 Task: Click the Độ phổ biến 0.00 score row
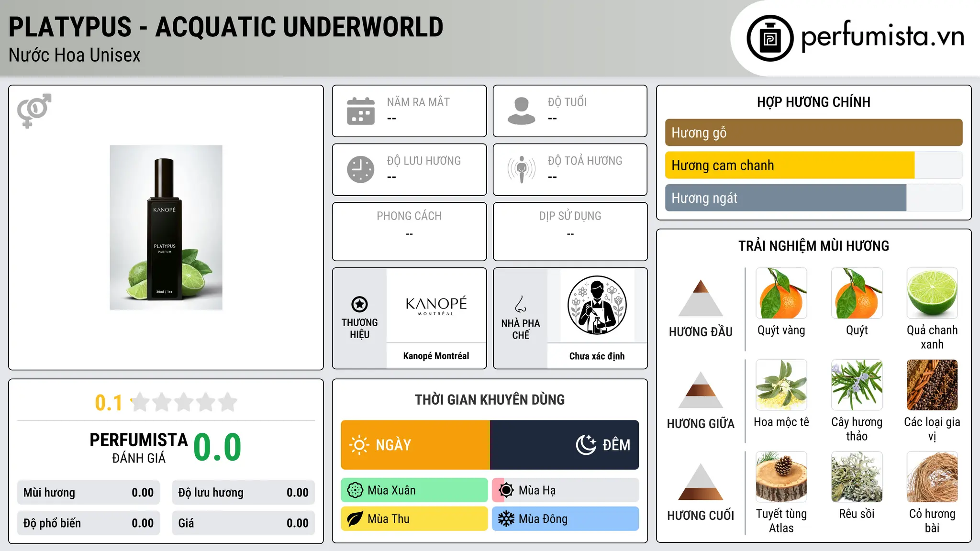(x=89, y=523)
